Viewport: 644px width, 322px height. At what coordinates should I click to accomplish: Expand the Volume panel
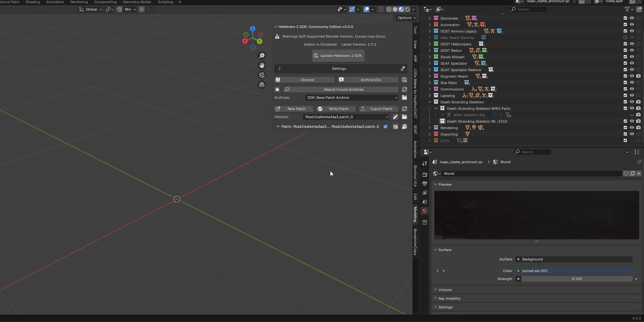click(x=445, y=290)
